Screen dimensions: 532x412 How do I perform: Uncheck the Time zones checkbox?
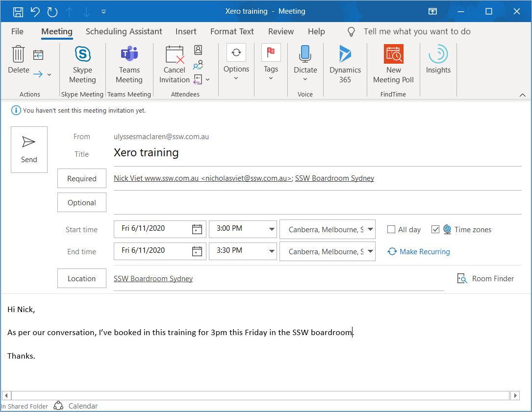pyautogui.click(x=435, y=229)
